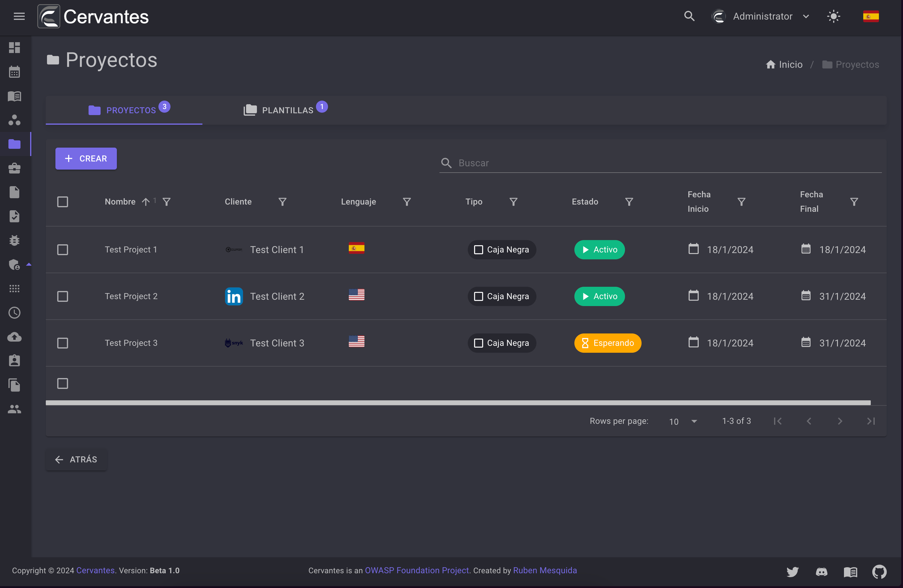The width and height of the screenshot is (903, 588).
Task: Toggle light theme sun icon
Action: (833, 16)
